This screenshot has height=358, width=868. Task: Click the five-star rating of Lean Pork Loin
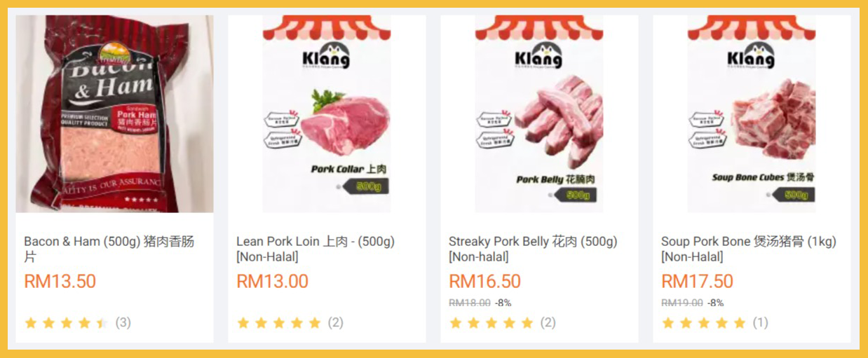[278, 323]
